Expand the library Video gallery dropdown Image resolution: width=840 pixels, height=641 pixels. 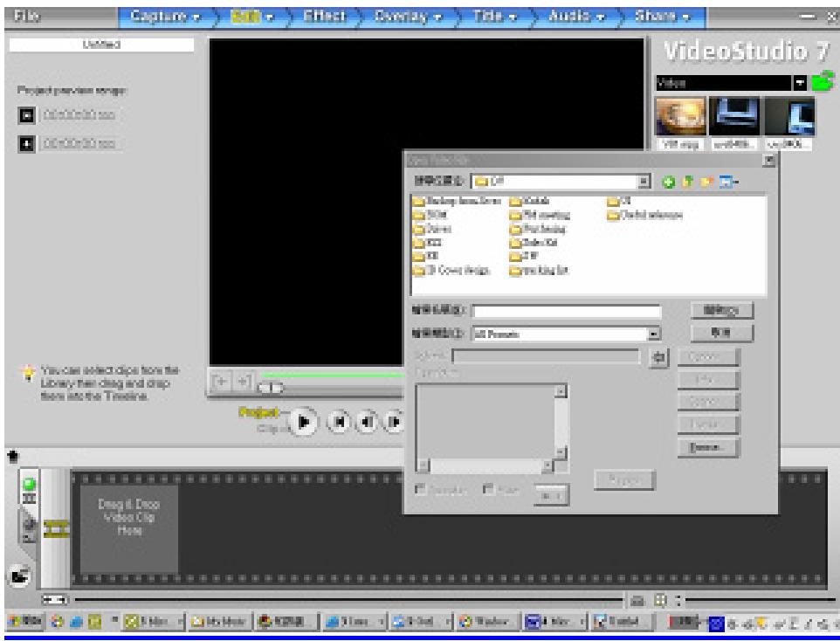click(x=800, y=83)
